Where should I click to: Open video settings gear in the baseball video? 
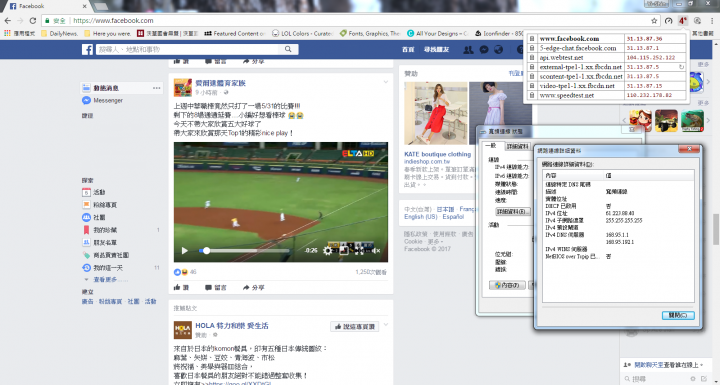click(x=327, y=251)
